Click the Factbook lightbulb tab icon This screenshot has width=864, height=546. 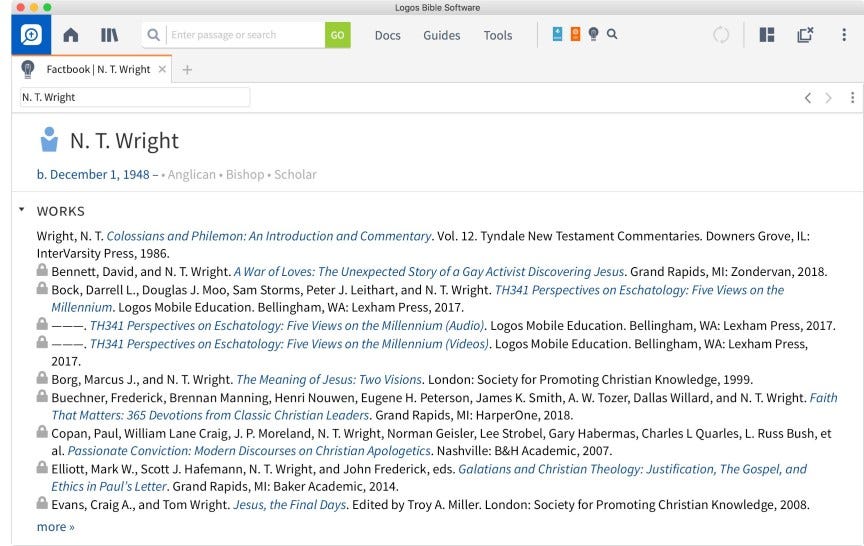tap(28, 69)
